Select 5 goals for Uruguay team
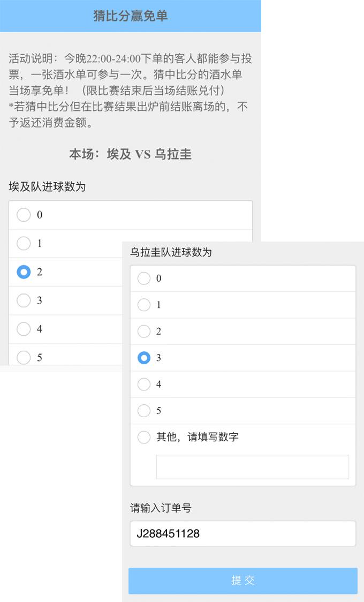The image size is (364, 602). [143, 410]
